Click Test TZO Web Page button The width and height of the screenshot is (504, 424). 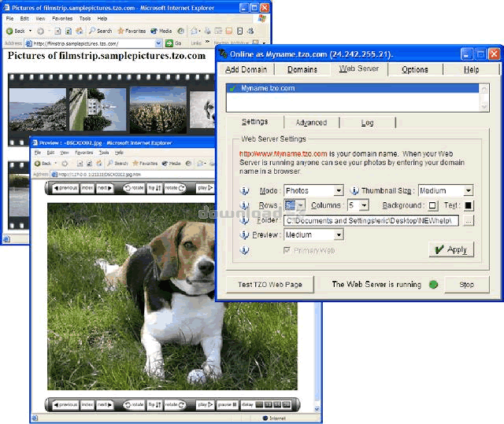270,285
